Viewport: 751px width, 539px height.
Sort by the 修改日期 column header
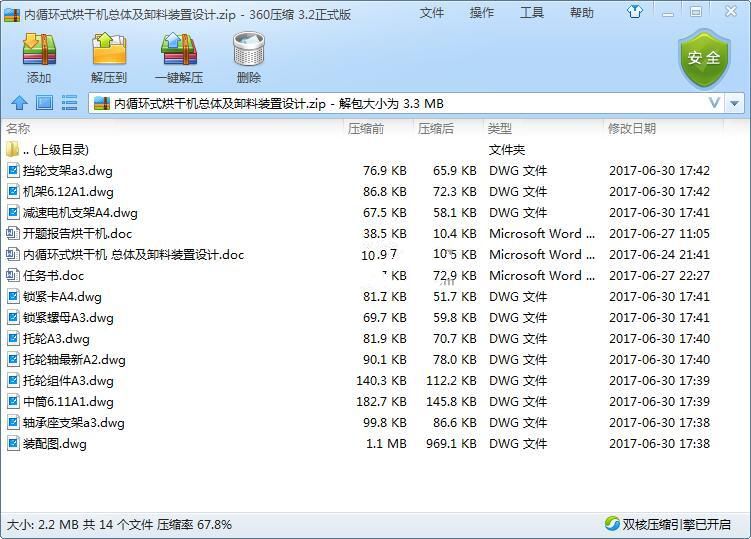click(632, 128)
